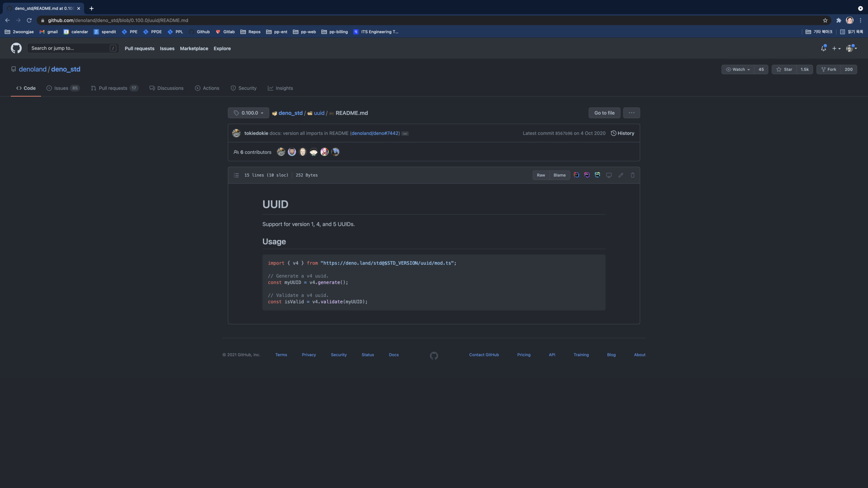Viewport: 868px width, 488px height.
Task: Open the denoland/deno#7442 link
Action: click(375, 133)
